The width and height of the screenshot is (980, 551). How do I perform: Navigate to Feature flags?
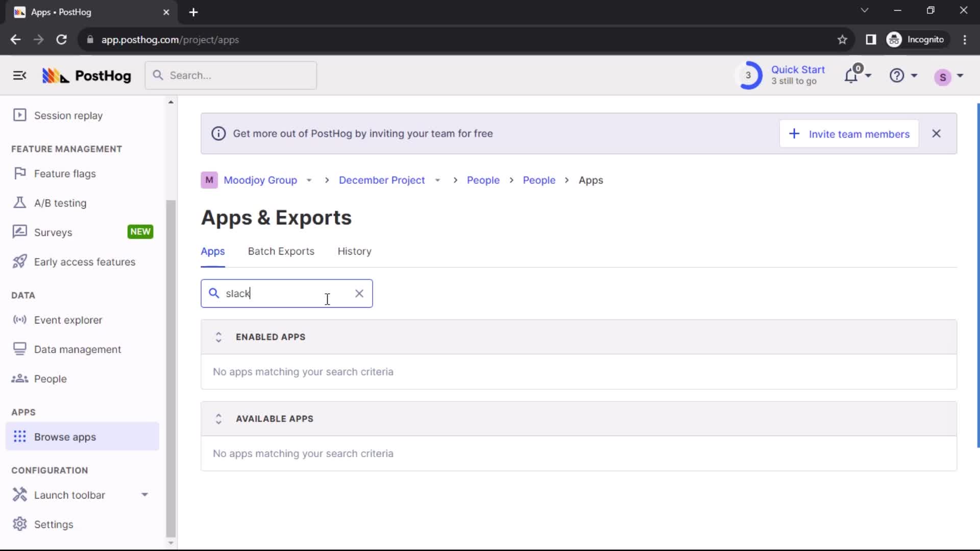[x=65, y=173]
